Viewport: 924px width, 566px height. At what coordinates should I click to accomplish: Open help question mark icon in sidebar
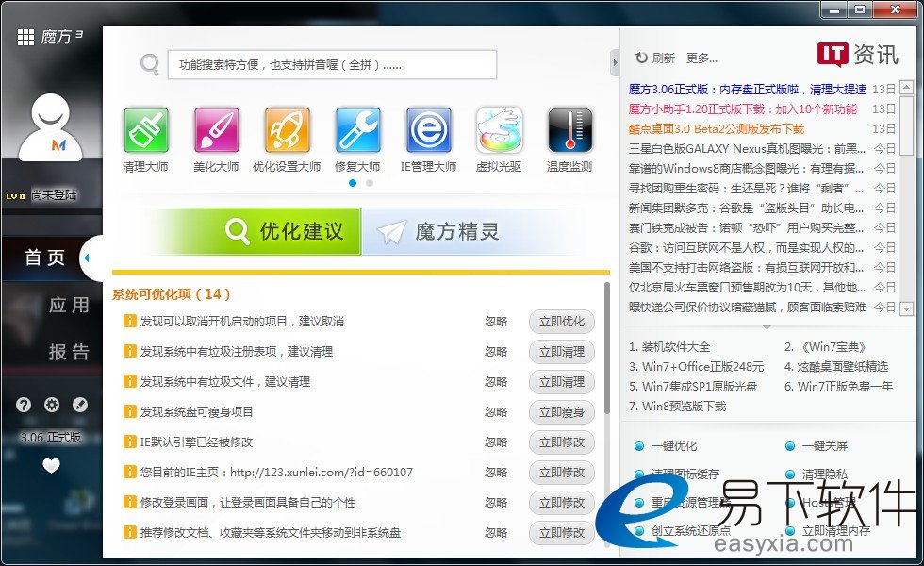click(x=24, y=405)
